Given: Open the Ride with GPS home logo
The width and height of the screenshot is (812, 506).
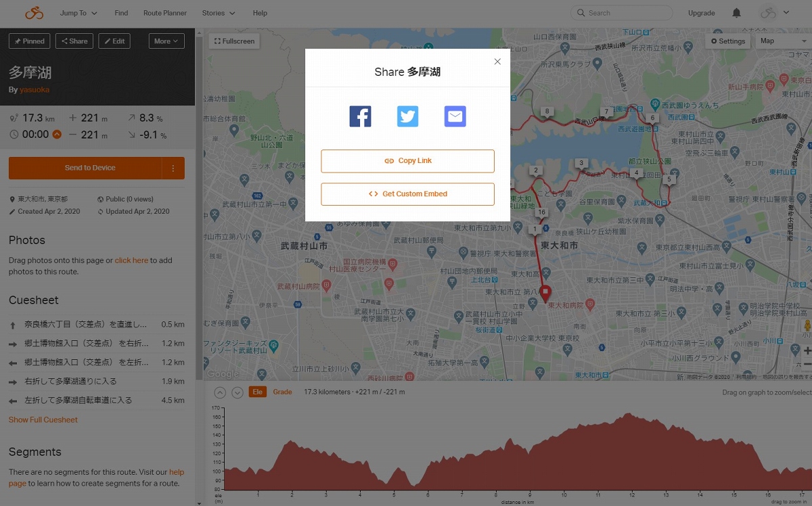Looking at the screenshot, I should coord(34,13).
